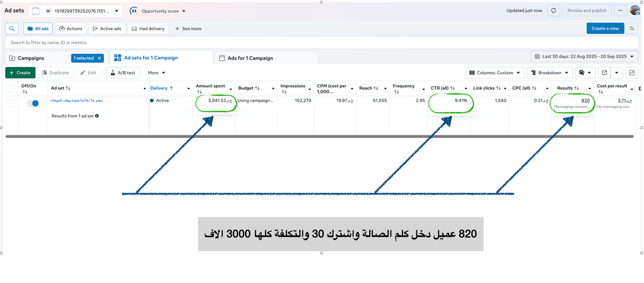The width and height of the screenshot is (644, 283).
Task: Click the 3,041.52 amount spent cell
Action: coord(220,101)
